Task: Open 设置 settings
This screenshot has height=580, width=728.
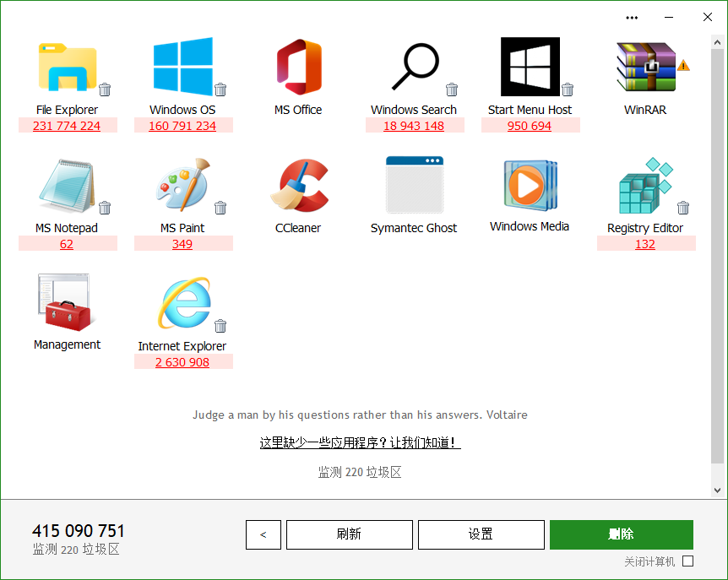Action: [481, 534]
